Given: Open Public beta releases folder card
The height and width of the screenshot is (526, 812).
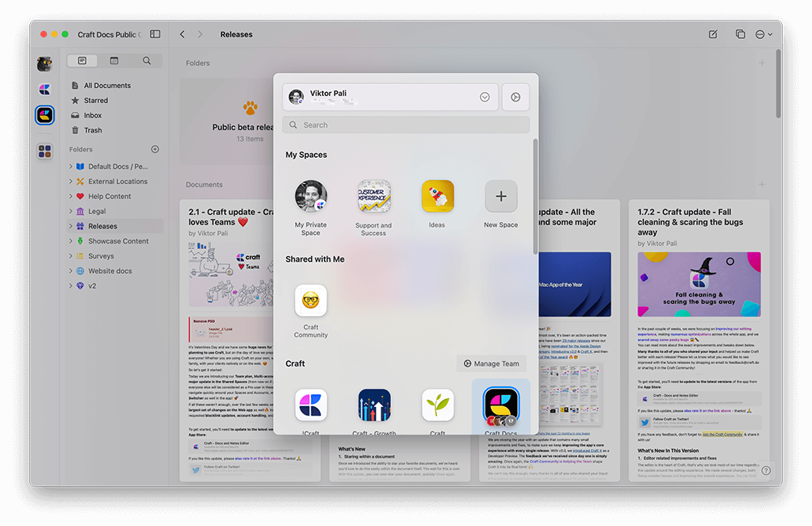Looking at the screenshot, I should [x=227, y=122].
